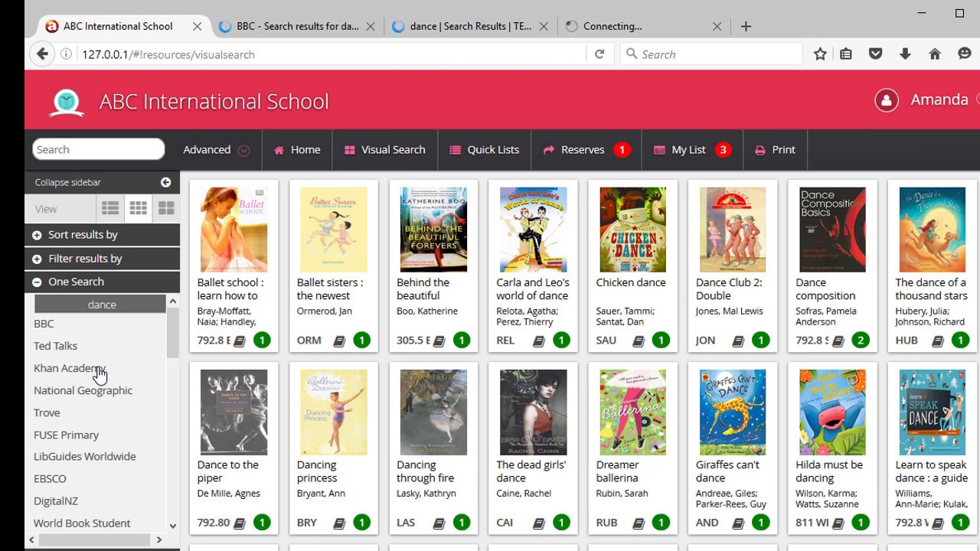The height and width of the screenshot is (551, 980).
Task: Bookmark this page with the star icon
Action: [x=820, y=54]
